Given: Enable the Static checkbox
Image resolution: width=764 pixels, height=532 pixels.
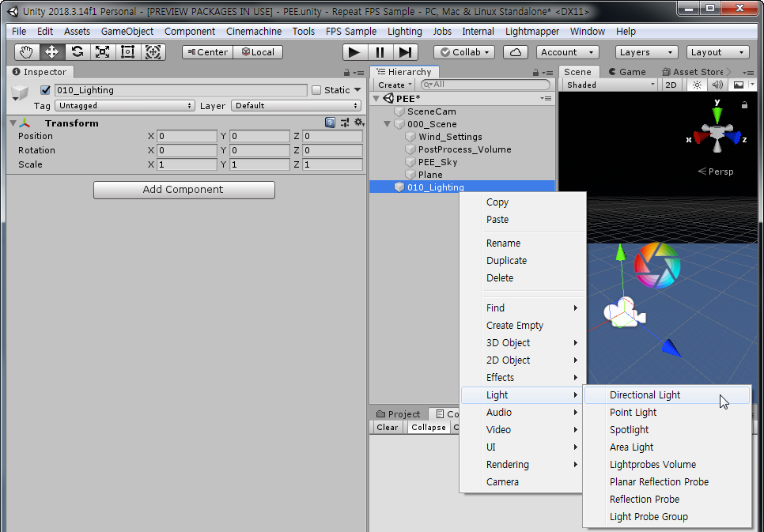Looking at the screenshot, I should (316, 90).
